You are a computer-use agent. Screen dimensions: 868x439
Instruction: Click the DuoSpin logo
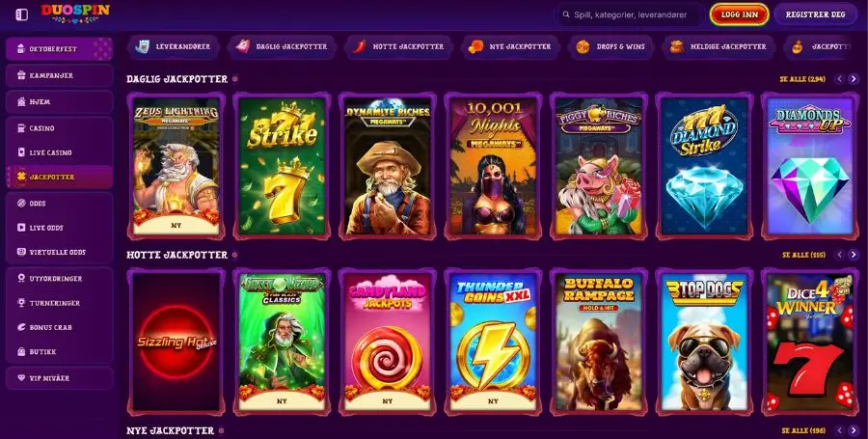click(x=75, y=14)
